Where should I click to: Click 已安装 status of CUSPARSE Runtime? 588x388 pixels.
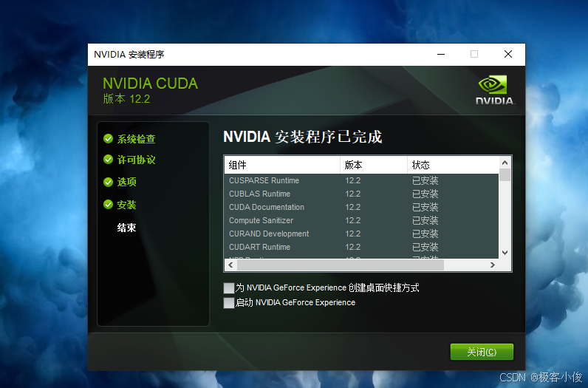click(x=425, y=180)
